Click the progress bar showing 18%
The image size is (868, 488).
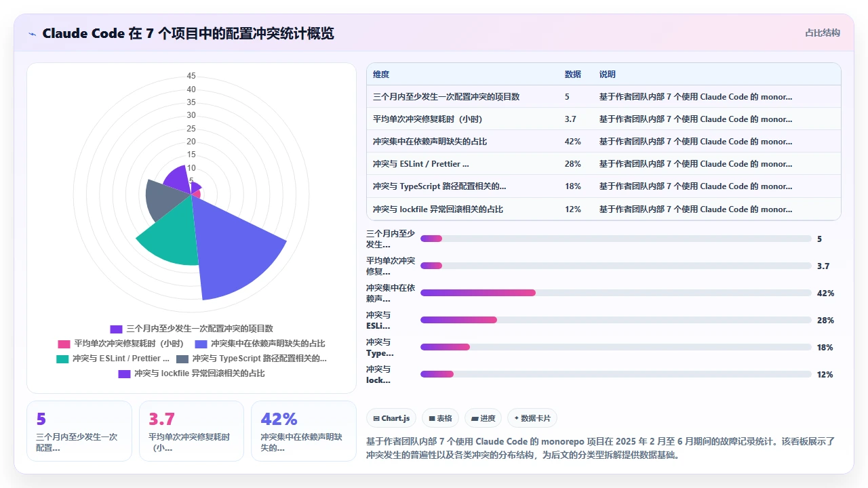616,347
